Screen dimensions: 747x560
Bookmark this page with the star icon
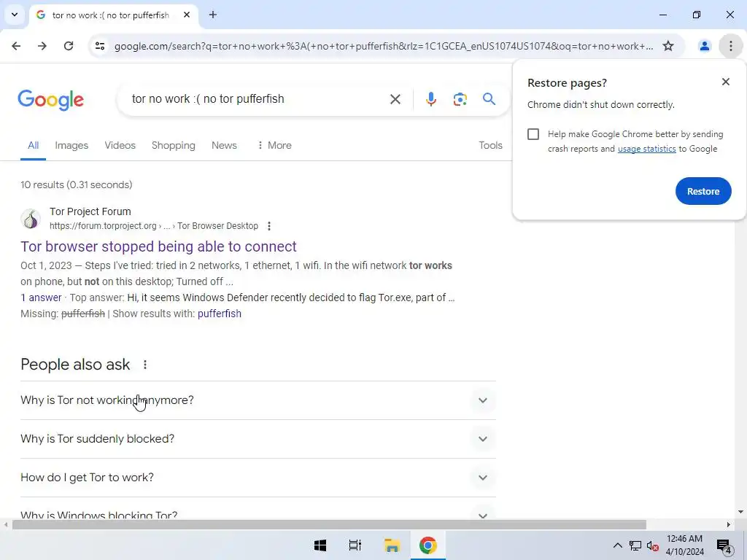tap(668, 46)
